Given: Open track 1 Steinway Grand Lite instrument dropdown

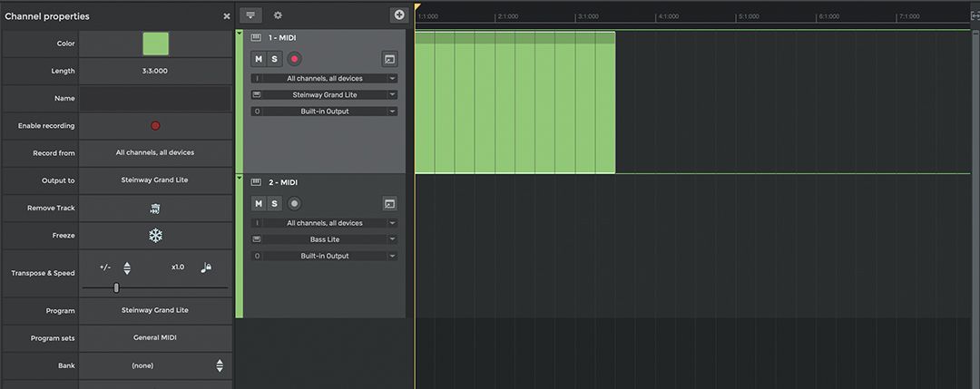Looking at the screenshot, I should coord(324,95).
